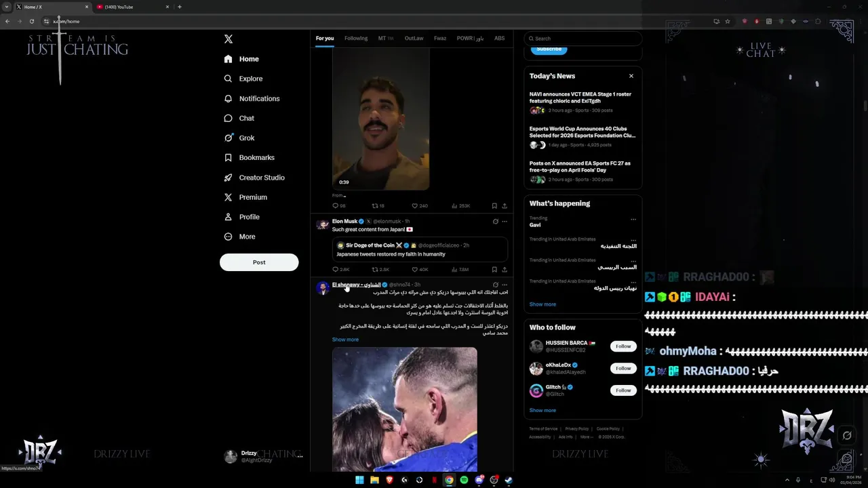Screen dimensions: 868x488
Task: Open File Explorer from taskbar
Action: (x=374, y=480)
